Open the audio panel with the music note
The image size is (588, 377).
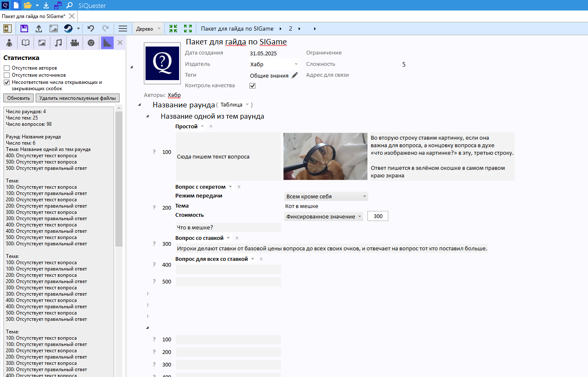pos(58,42)
